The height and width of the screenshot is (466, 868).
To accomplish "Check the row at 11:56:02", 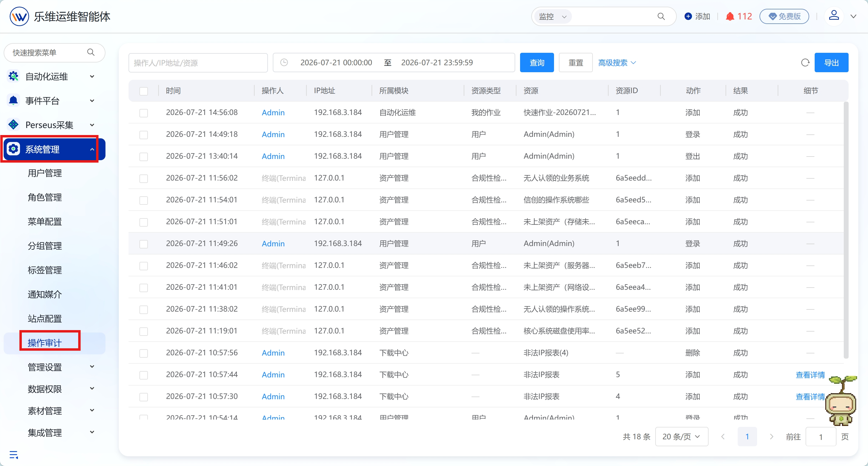I will [144, 178].
